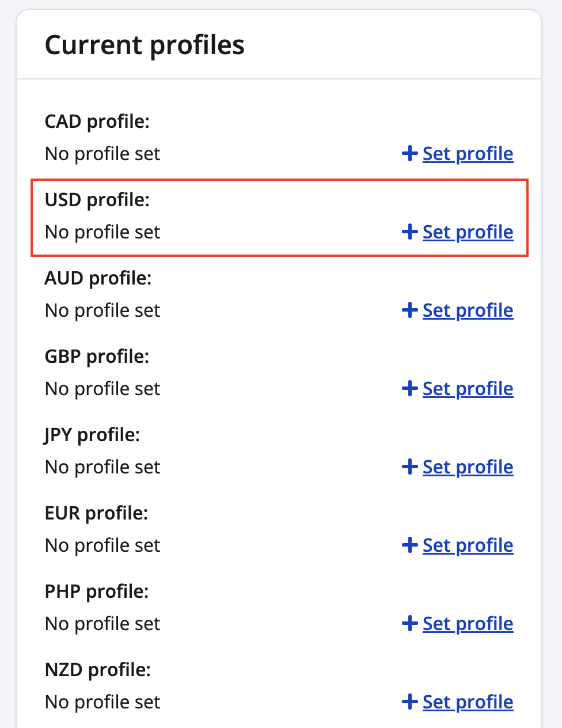This screenshot has height=728, width=562.
Task: Open Set profile link for EUR
Action: point(468,545)
